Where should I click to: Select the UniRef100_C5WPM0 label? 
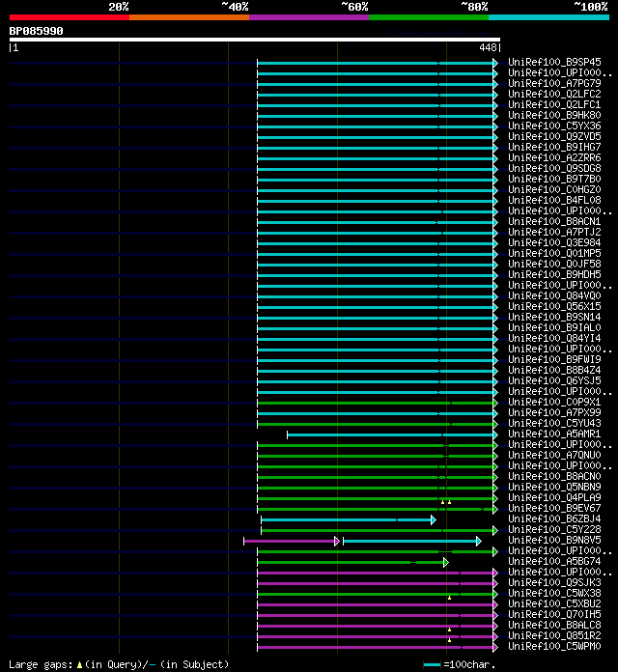pos(554,646)
